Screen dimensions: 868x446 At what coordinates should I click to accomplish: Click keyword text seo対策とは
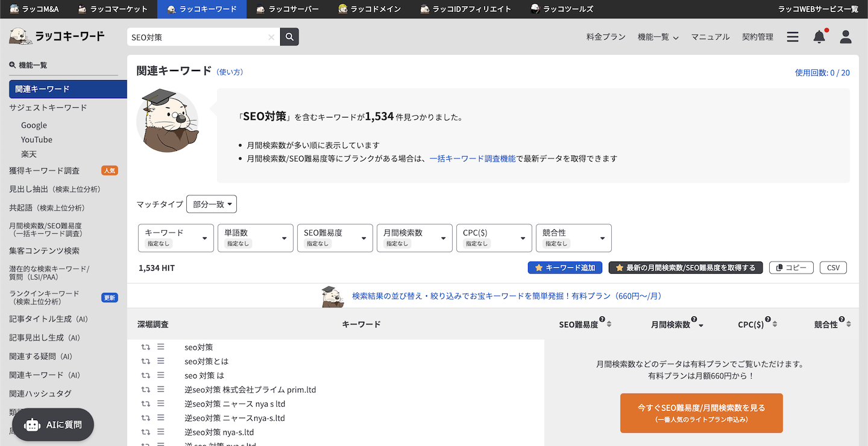pyautogui.click(x=207, y=361)
